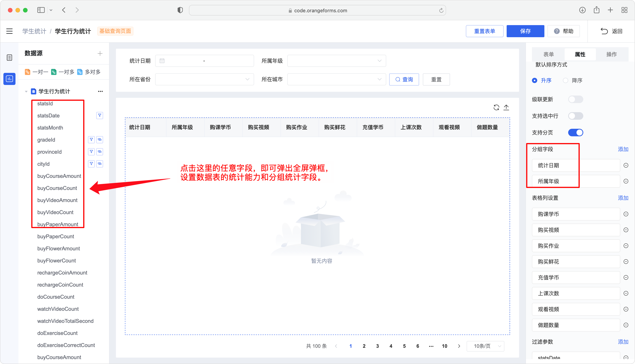
Task: Remove the 购买作业 table column
Action: [x=626, y=246]
